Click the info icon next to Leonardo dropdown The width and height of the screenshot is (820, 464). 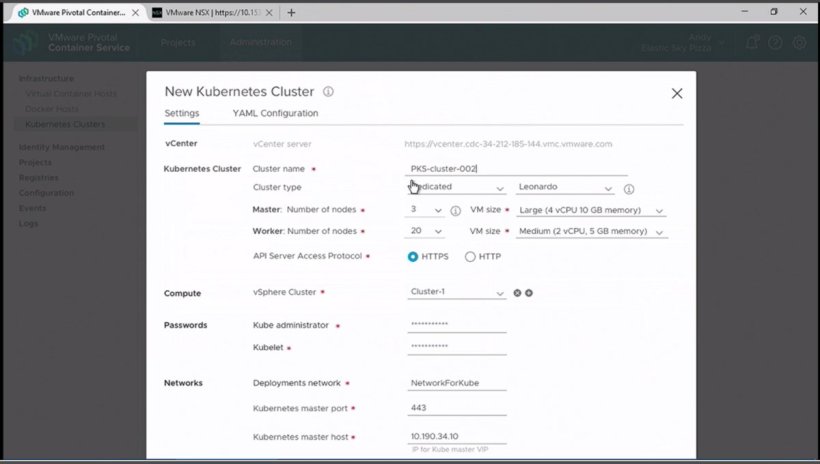click(629, 188)
